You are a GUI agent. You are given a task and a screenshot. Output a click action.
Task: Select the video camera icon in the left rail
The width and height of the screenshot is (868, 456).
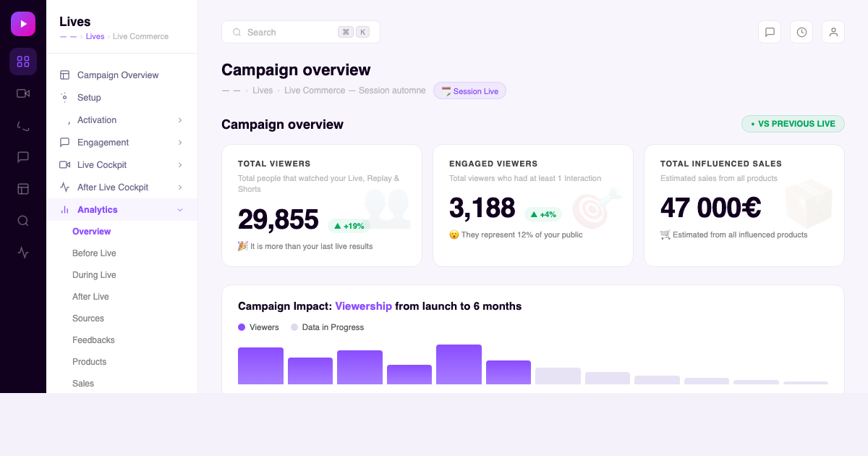tap(23, 93)
